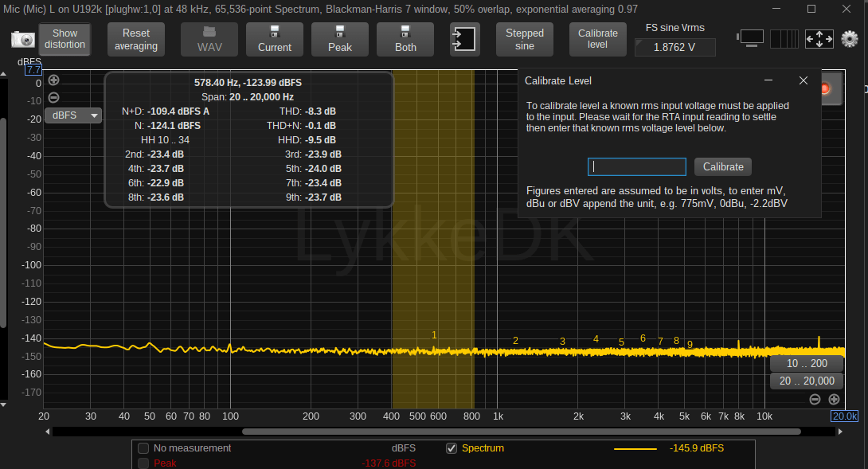Click the voltage entry field in Calibrate Level

pyautogui.click(x=636, y=166)
